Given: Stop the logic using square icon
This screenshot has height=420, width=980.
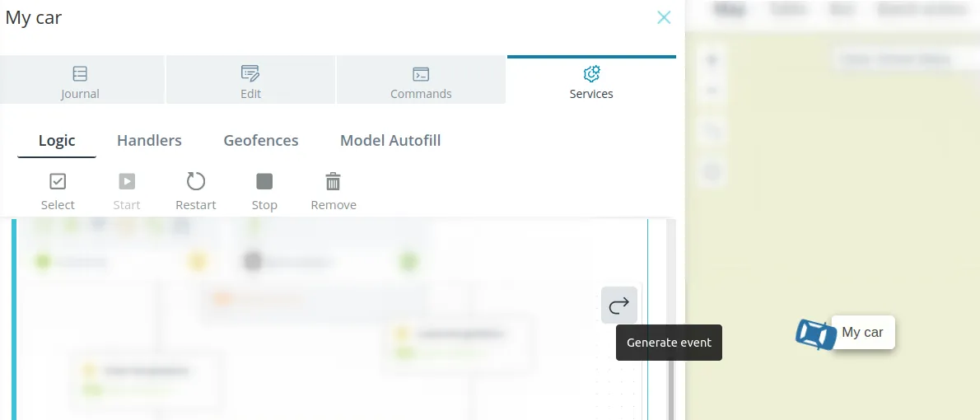Looking at the screenshot, I should pos(264,181).
